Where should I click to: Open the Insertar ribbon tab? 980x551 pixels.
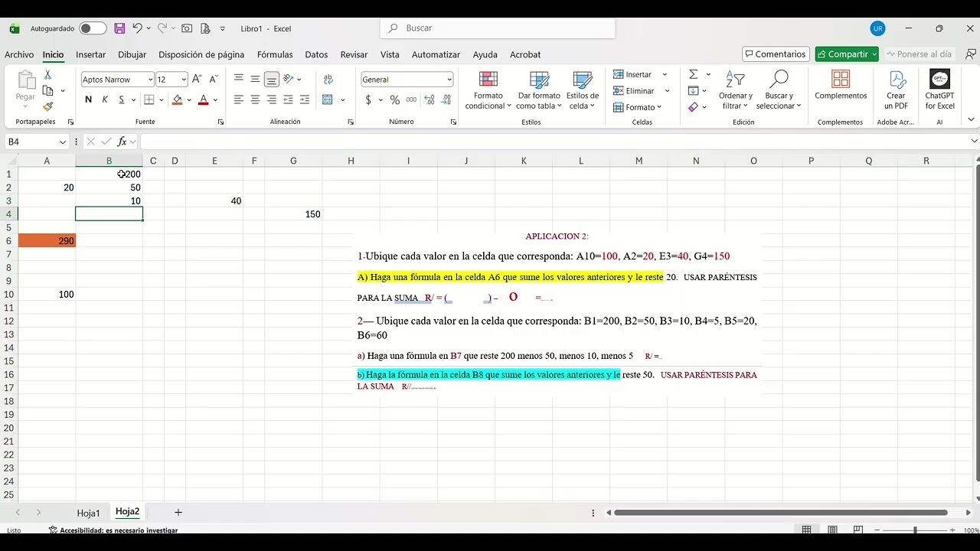(x=90, y=54)
